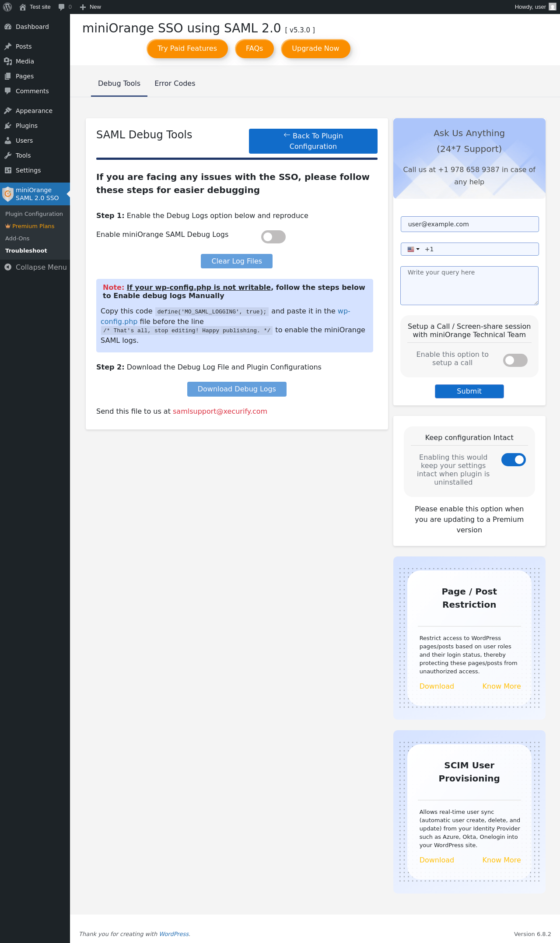Click the Collapse Menu arrow icon
The height and width of the screenshot is (943, 560).
click(8, 267)
